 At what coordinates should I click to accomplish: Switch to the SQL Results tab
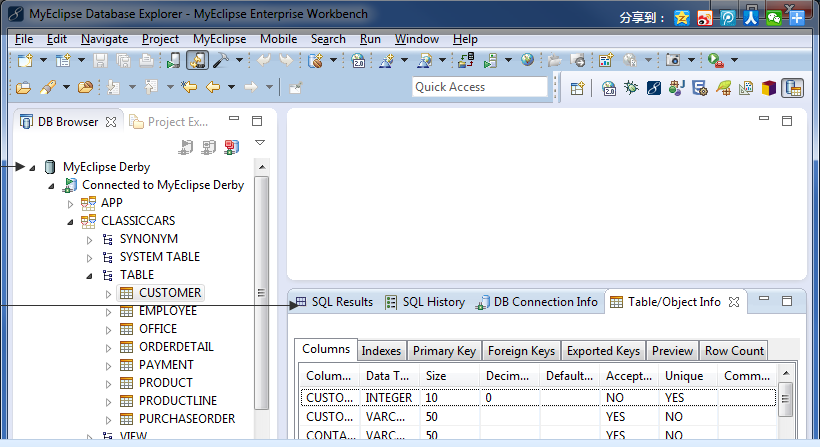tap(335, 302)
